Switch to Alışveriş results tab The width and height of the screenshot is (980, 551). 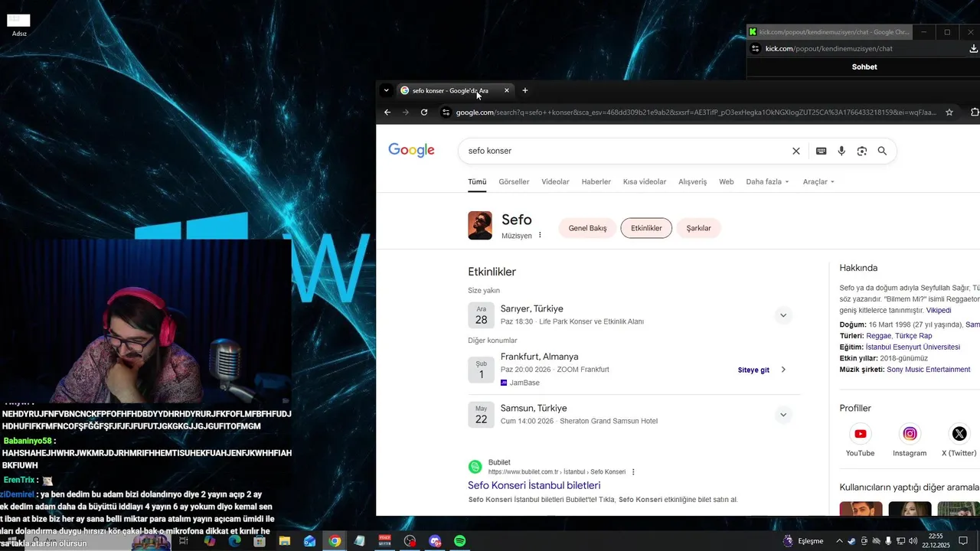coord(693,182)
